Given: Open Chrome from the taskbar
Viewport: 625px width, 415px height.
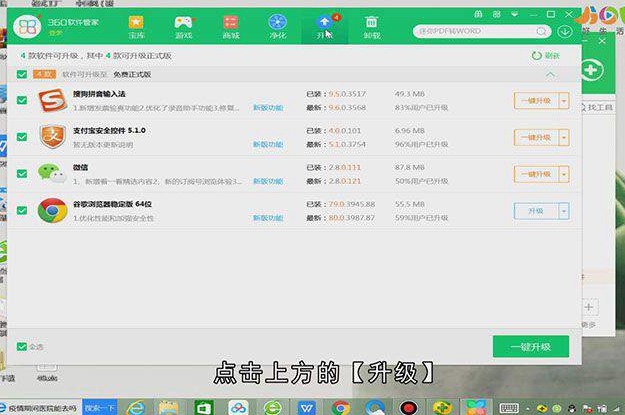Looking at the screenshot, I should click(x=341, y=407).
